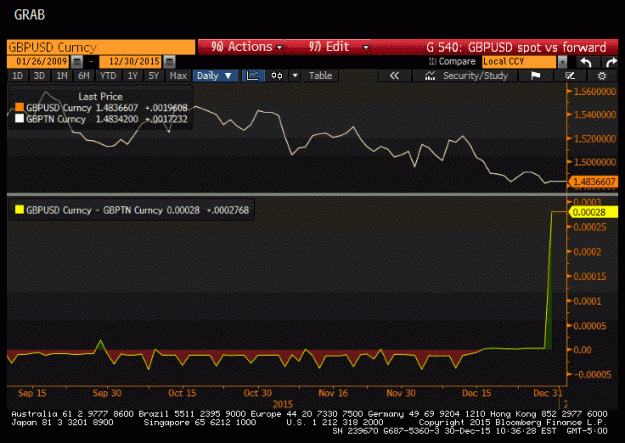Click the G 540: GBPUSD spot vs forward title
Screen dimensions: 625x443
(x=516, y=47)
